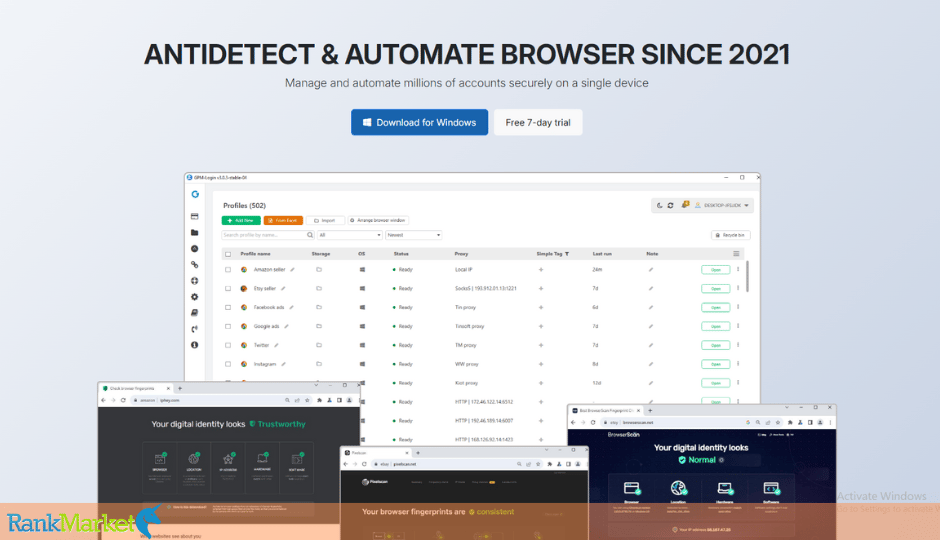
Task: Open the All group filter dropdown
Action: tap(350, 235)
